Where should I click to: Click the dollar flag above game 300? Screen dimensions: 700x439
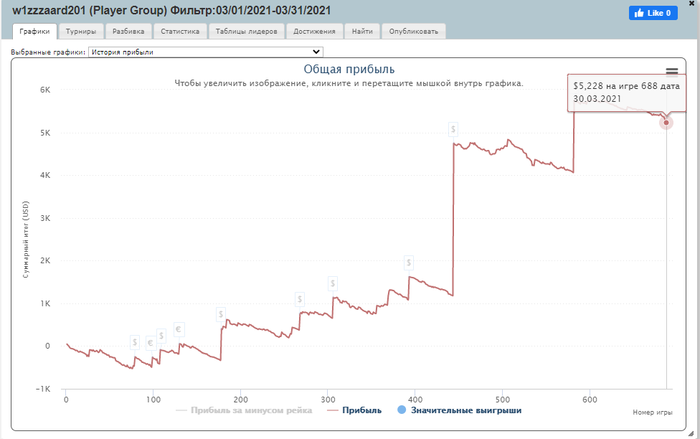click(x=333, y=284)
